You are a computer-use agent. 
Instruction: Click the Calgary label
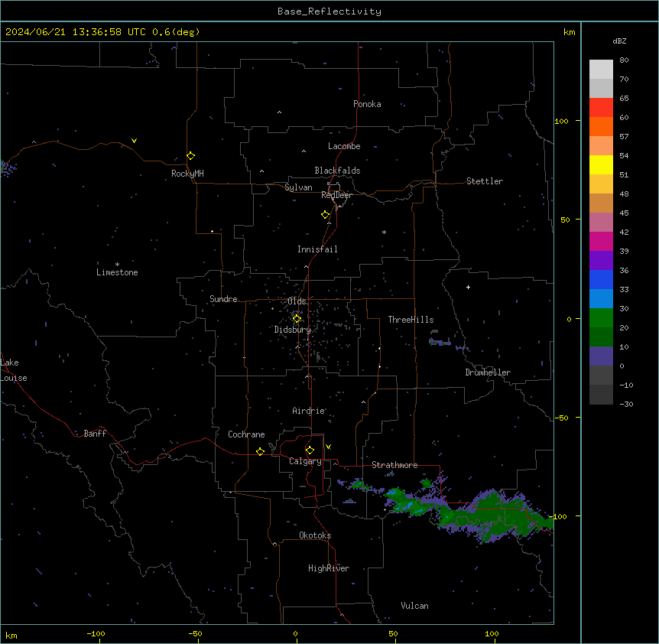[305, 461]
